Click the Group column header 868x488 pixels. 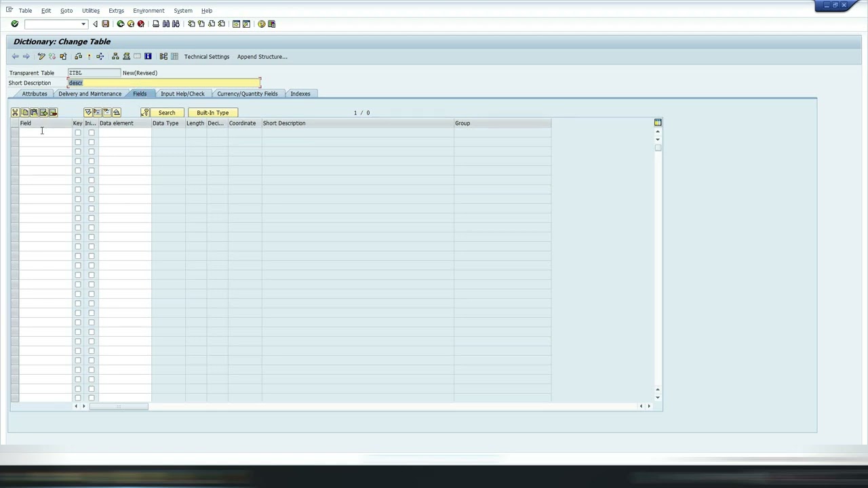tap(502, 123)
